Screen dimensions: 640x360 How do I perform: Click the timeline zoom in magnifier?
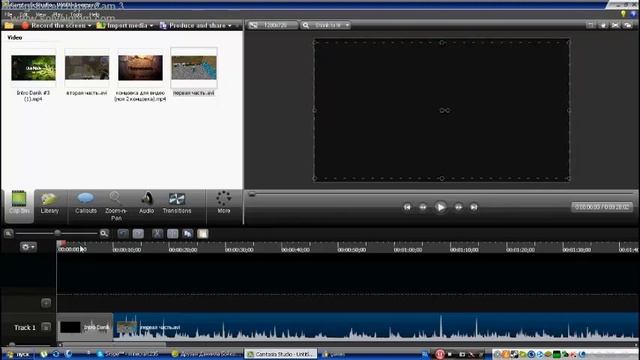[x=104, y=233]
